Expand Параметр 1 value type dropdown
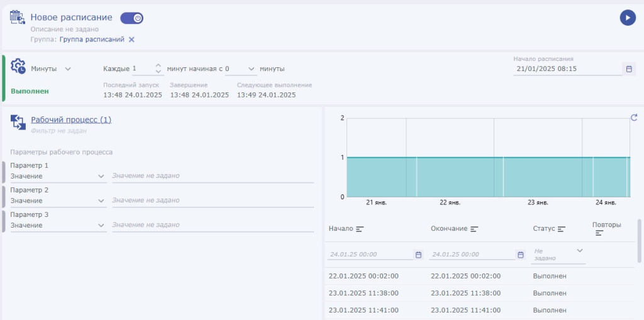 [101, 177]
